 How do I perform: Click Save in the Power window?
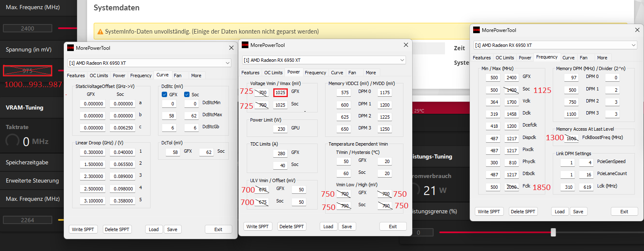(347, 227)
